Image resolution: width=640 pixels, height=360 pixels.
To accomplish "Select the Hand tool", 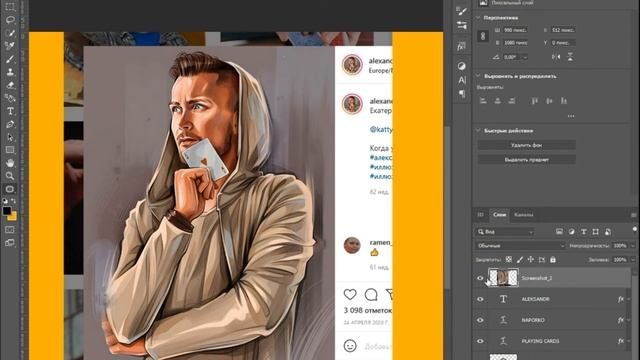I will pos(10,163).
